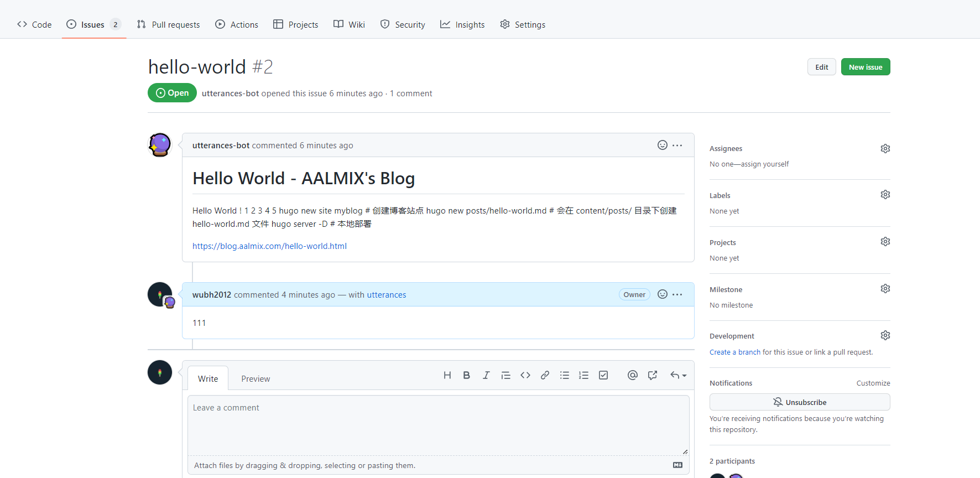Click the green New issue button
The width and height of the screenshot is (980, 478).
[865, 67]
